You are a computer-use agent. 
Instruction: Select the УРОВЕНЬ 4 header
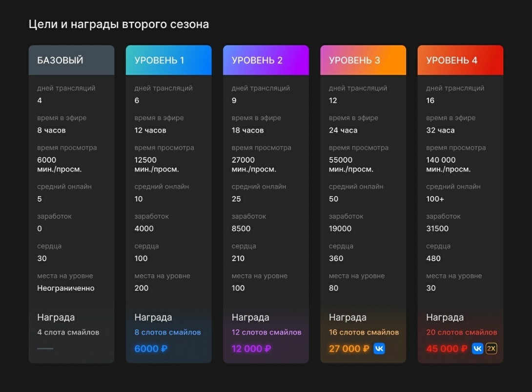click(460, 60)
